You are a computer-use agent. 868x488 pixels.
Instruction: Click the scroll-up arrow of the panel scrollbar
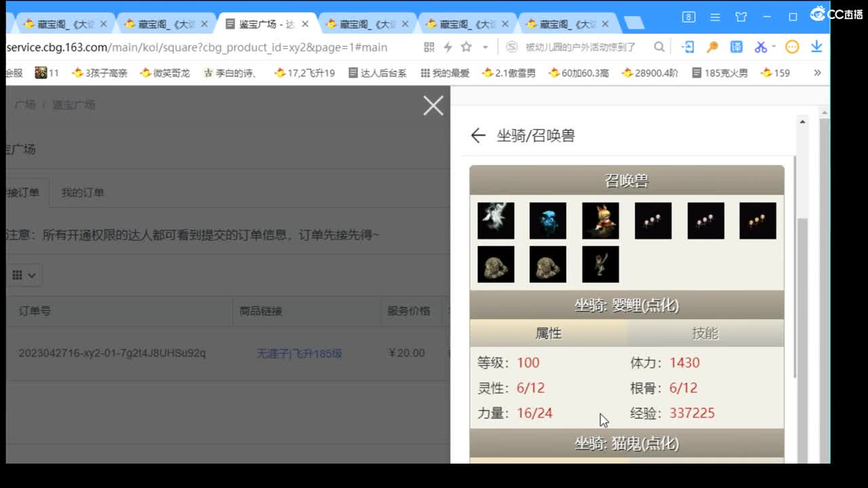pos(802,122)
